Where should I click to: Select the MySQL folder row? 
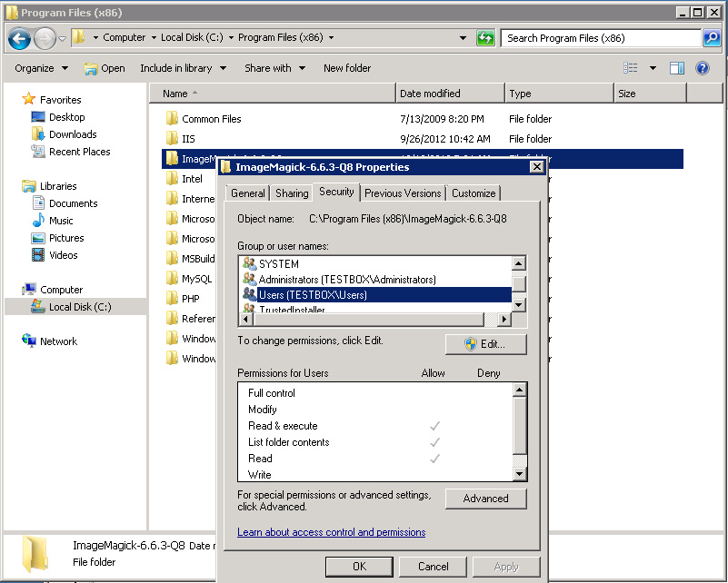point(189,279)
